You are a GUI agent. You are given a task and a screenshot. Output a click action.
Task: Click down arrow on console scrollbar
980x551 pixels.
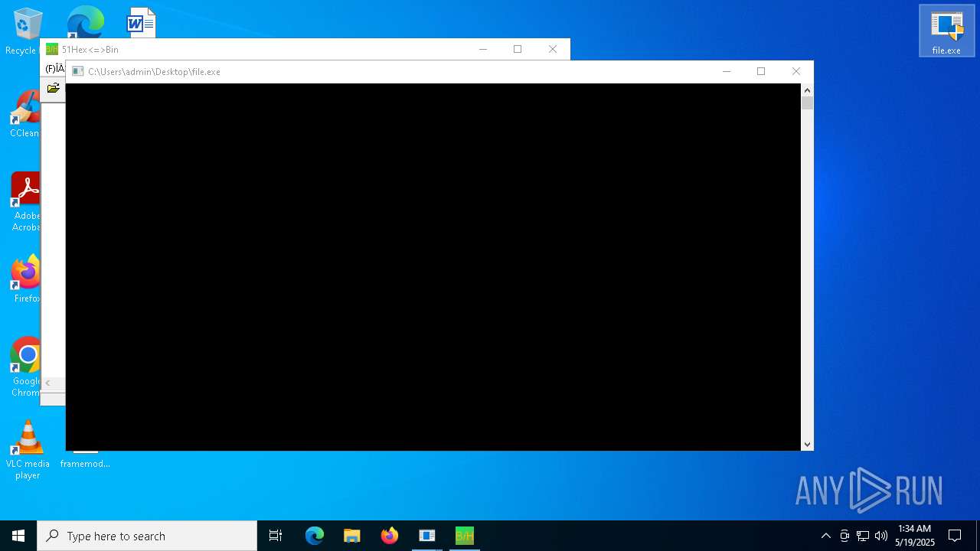point(807,445)
